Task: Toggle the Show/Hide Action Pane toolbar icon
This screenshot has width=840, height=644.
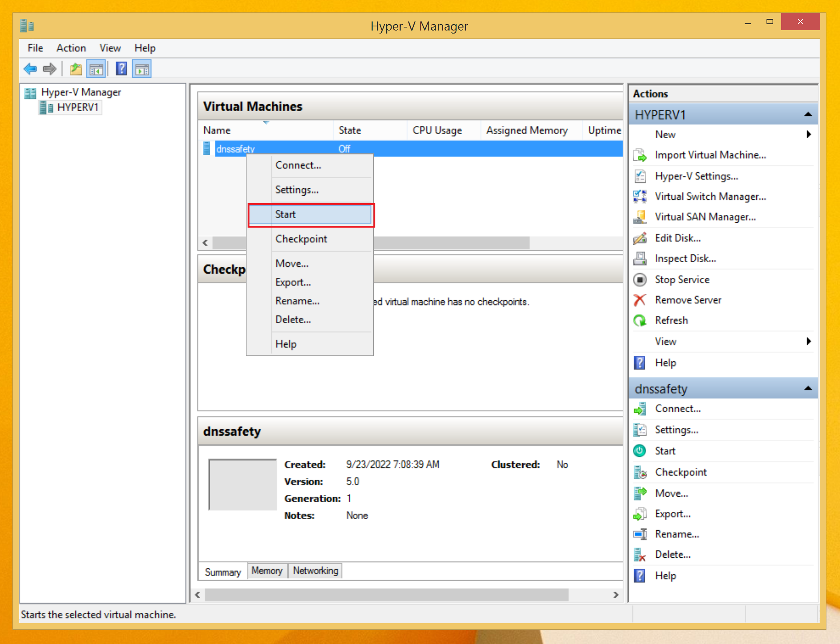Action: coord(142,69)
